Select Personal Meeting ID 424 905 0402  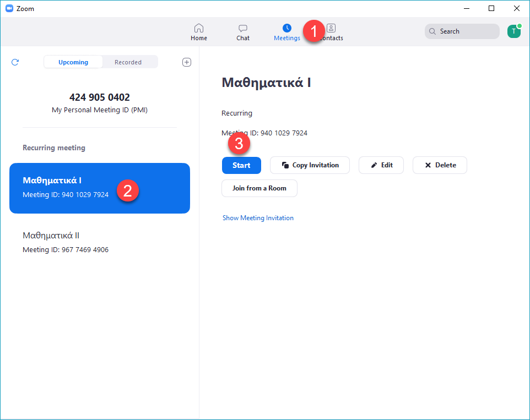coord(100,103)
